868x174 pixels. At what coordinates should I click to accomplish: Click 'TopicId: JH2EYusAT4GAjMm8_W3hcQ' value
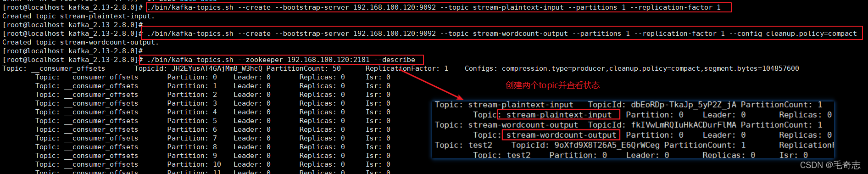[x=198, y=68]
